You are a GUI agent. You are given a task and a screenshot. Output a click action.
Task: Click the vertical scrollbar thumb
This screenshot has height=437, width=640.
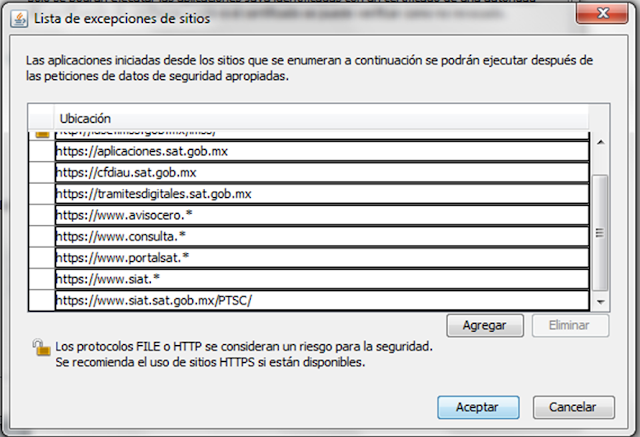(x=600, y=233)
